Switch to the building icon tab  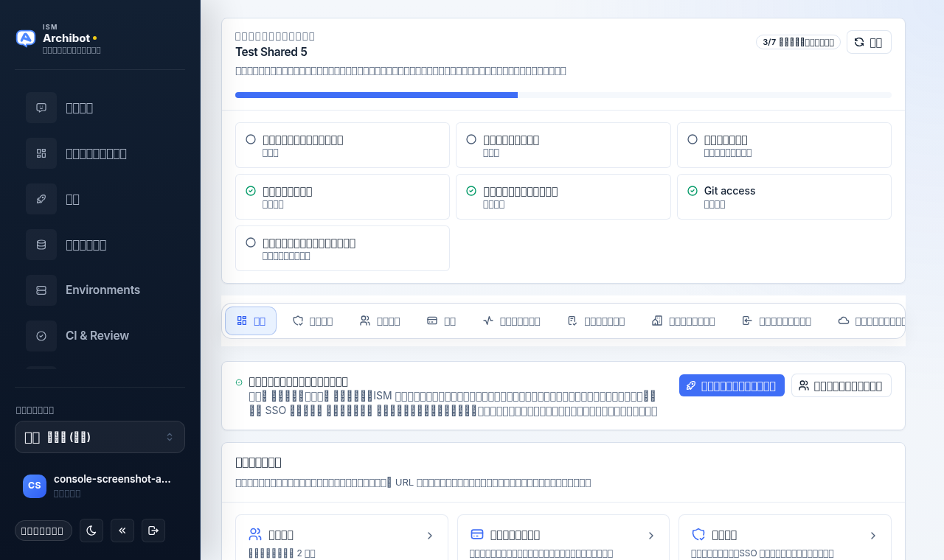tap(683, 321)
